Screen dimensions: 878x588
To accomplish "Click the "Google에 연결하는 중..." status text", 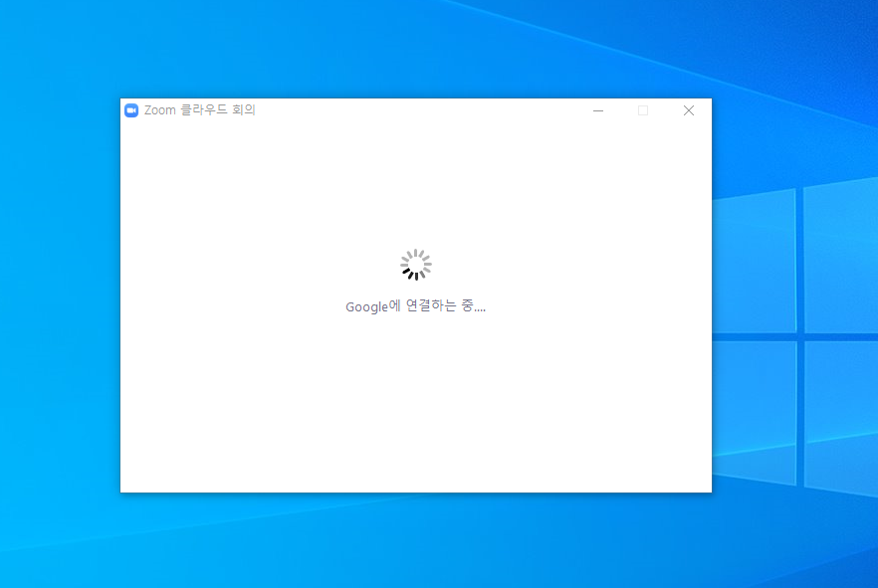I will (x=415, y=306).
